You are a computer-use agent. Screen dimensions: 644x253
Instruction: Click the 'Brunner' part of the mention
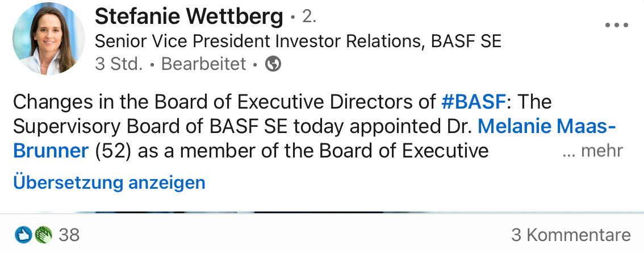pos(51,151)
